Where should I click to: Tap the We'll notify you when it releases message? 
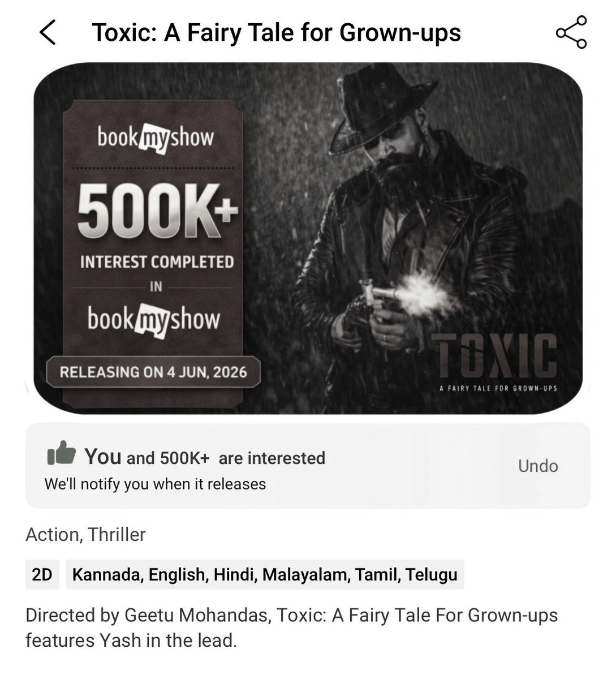[155, 484]
